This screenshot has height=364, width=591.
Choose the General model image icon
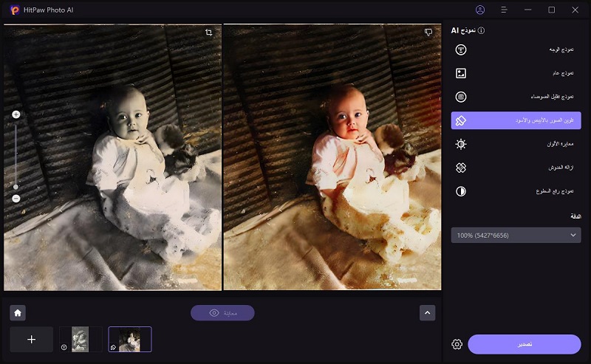click(x=461, y=74)
